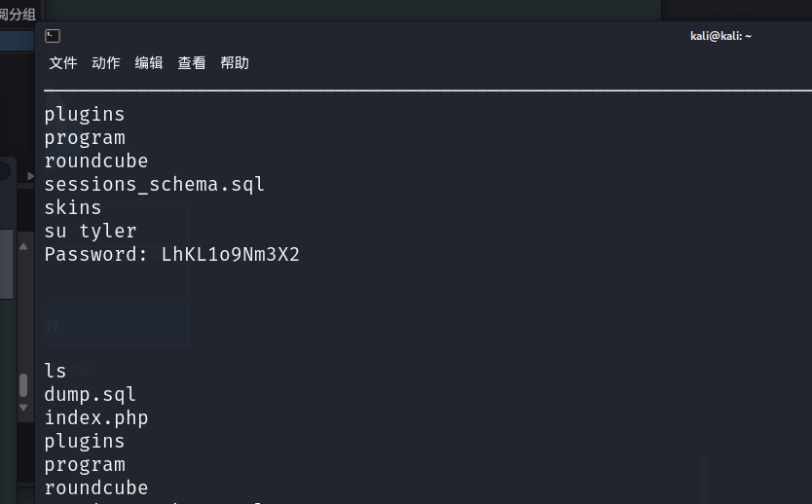Click the su tyler command line

point(91,232)
